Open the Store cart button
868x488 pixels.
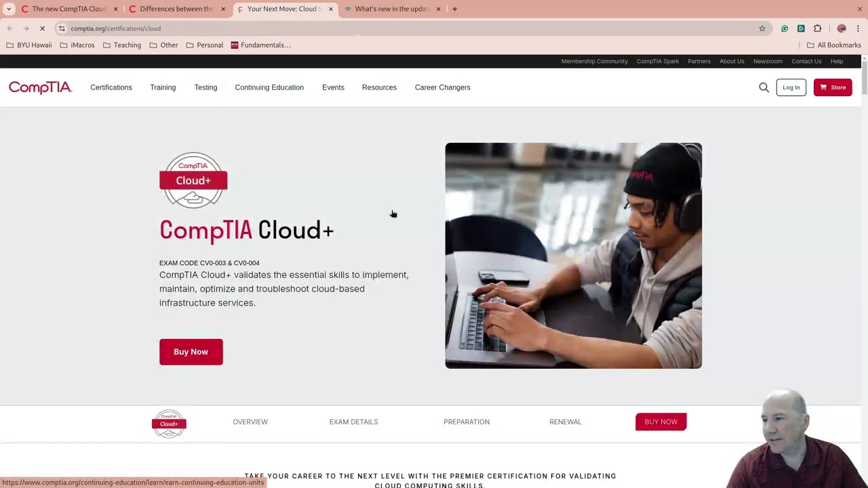(x=833, y=87)
